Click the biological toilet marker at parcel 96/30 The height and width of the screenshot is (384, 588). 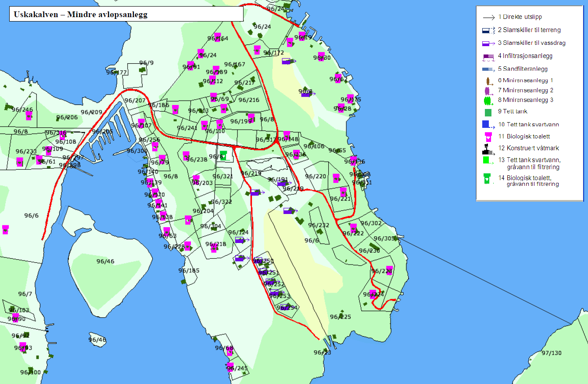point(321,56)
